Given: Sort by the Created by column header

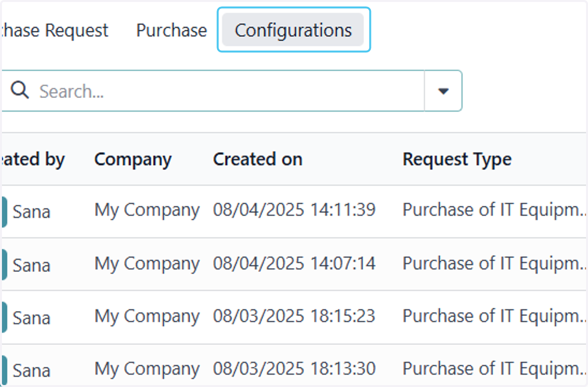Looking at the screenshot, I should pyautogui.click(x=32, y=159).
